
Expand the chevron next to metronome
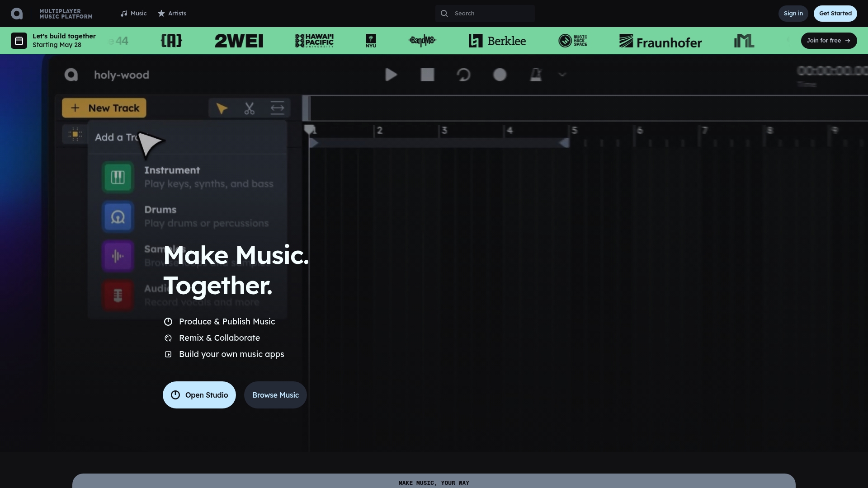click(x=562, y=75)
